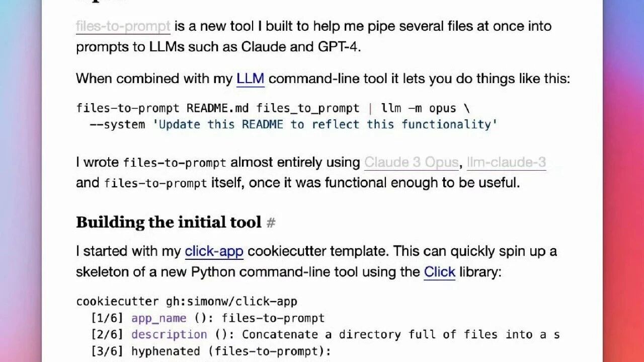Click the purple app_name prompt label
Screen dimensions: 644x362
click(x=159, y=318)
